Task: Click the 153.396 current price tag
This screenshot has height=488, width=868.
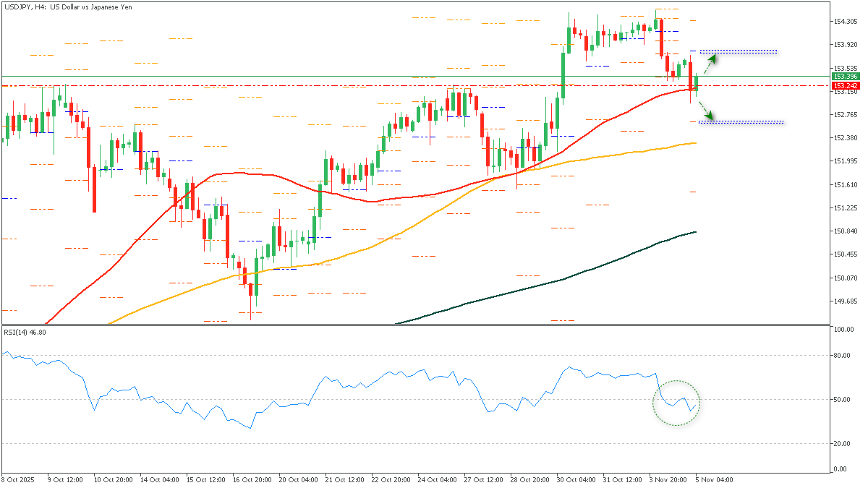Action: (845, 76)
